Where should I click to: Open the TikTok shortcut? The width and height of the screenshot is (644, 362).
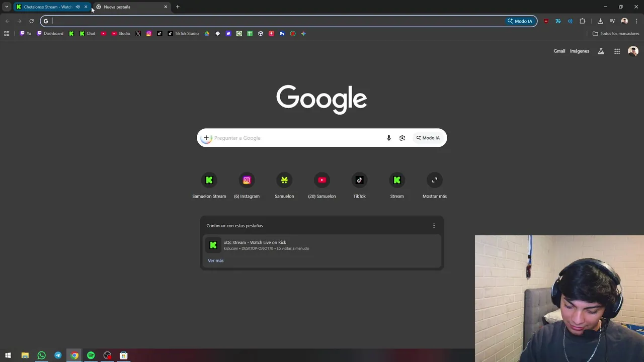click(x=359, y=186)
